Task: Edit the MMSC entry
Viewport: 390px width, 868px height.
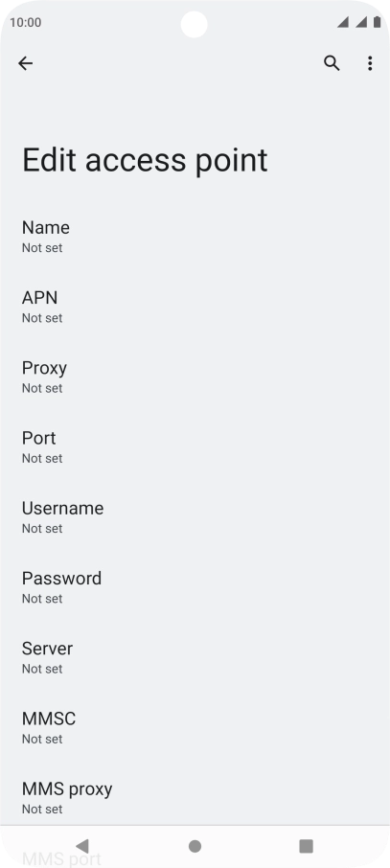Action: tap(195, 729)
